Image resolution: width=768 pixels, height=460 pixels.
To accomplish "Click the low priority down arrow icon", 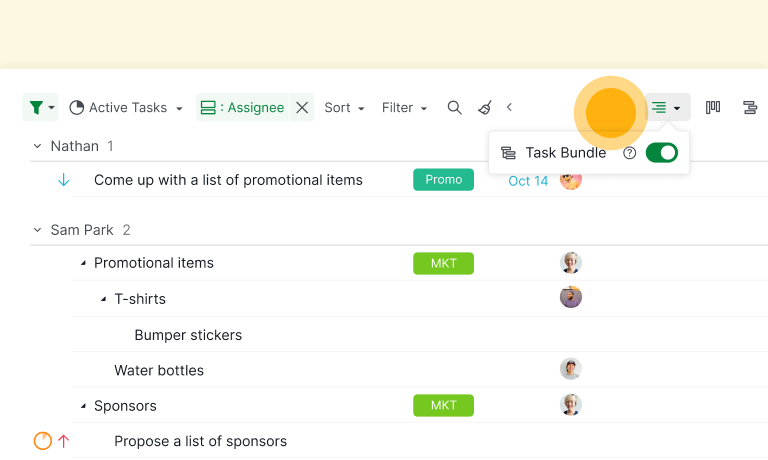I will coord(64,180).
